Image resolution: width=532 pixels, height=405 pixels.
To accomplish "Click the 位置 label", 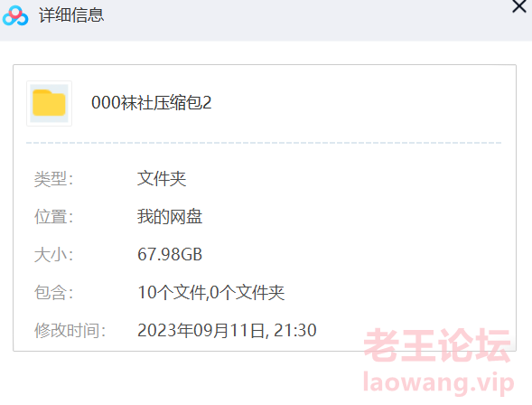I will pyautogui.click(x=53, y=217).
